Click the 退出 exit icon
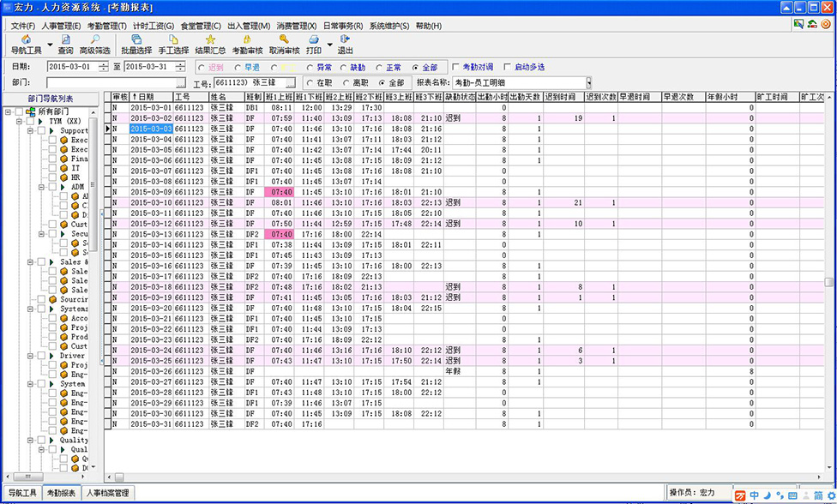 pyautogui.click(x=345, y=45)
